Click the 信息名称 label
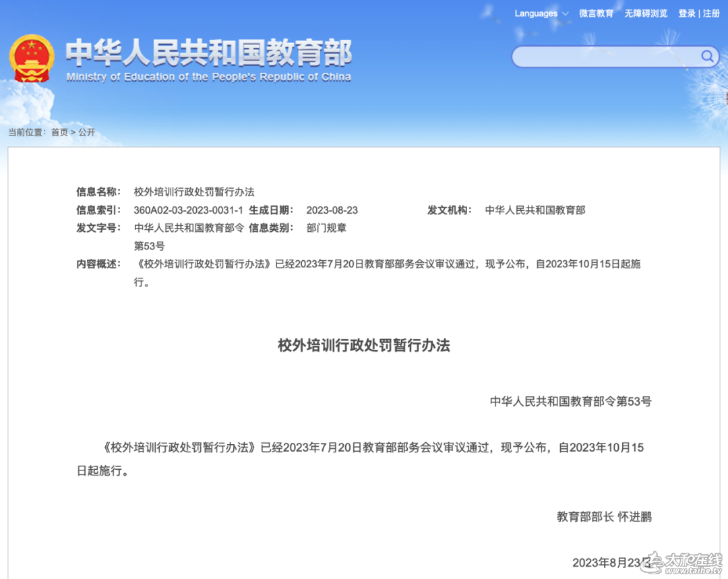The width and height of the screenshot is (728, 579). [98, 191]
